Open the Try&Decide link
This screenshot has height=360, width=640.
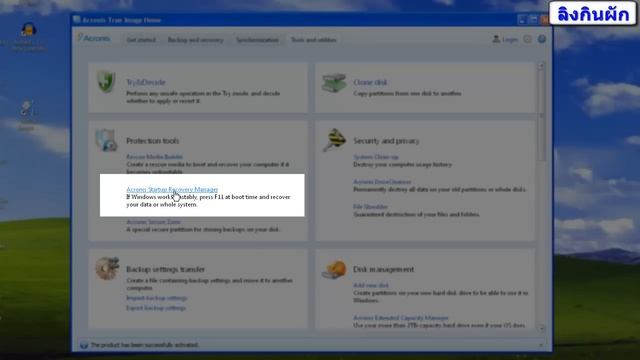146,82
